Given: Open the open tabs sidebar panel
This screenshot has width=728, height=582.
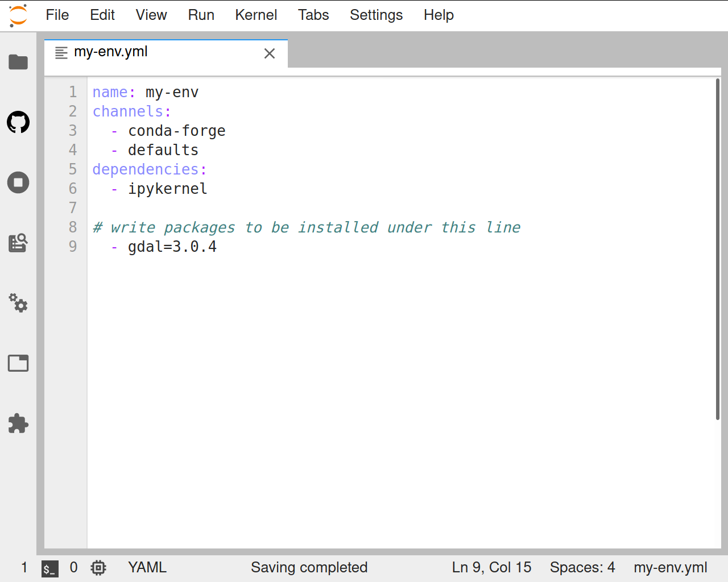Looking at the screenshot, I should [x=18, y=363].
